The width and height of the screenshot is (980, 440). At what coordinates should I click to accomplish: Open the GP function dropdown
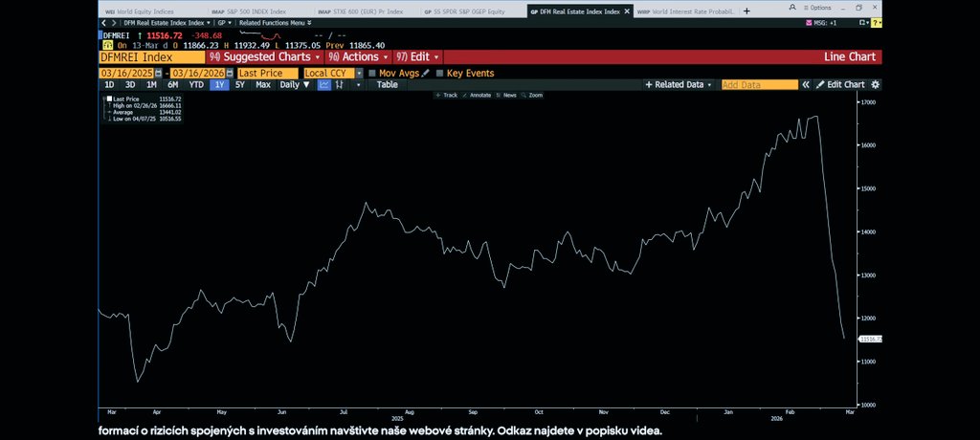(224, 23)
